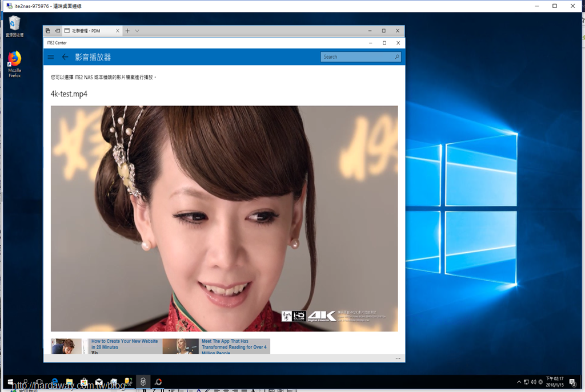Close the remote desktop connection window
The height and width of the screenshot is (392, 585).
[572, 6]
